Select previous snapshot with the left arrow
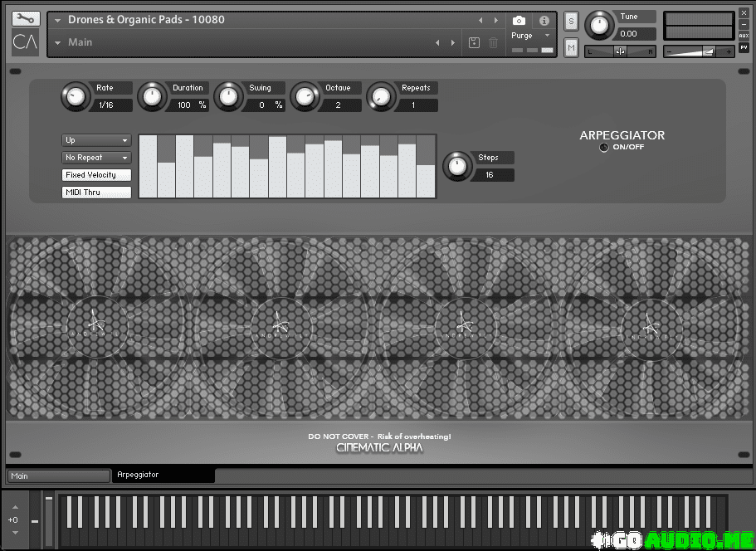 tap(438, 42)
